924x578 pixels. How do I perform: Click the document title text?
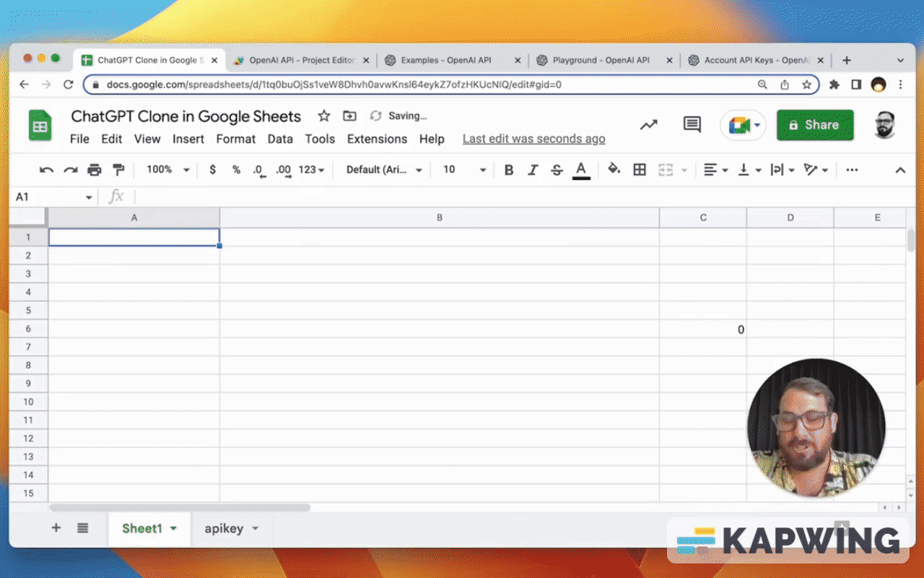(x=186, y=116)
